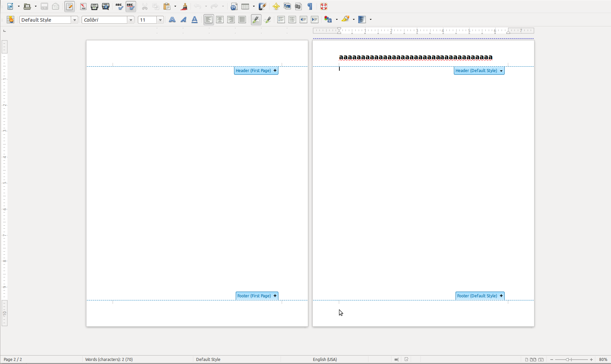Screen dimensions: 611x364
Task: Open the Calibri font name dropdown
Action: point(131,20)
